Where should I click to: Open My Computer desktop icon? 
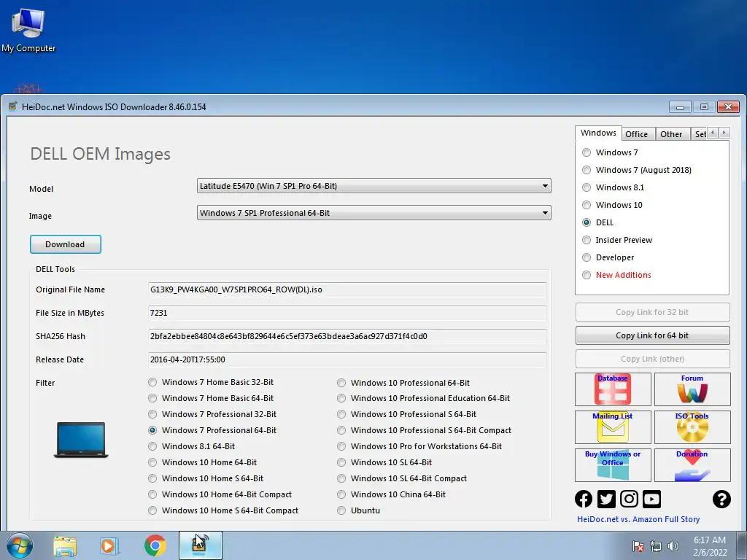tap(28, 29)
